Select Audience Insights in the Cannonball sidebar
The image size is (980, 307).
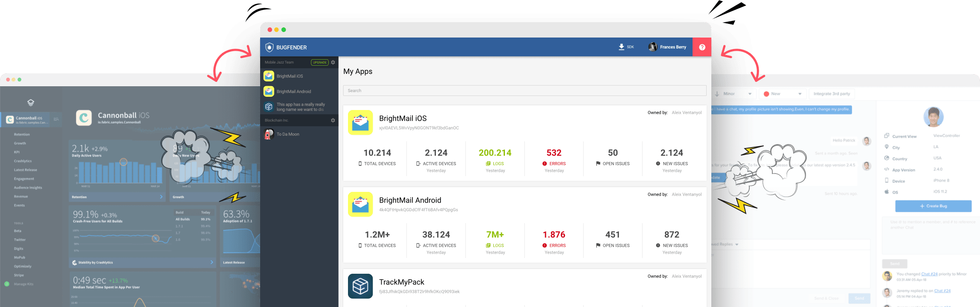[x=28, y=188]
